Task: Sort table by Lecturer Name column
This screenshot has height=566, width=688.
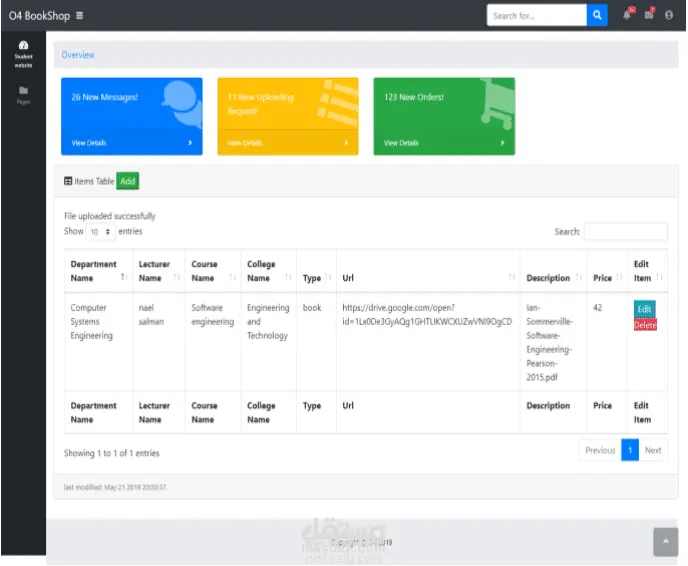Action: pos(159,271)
